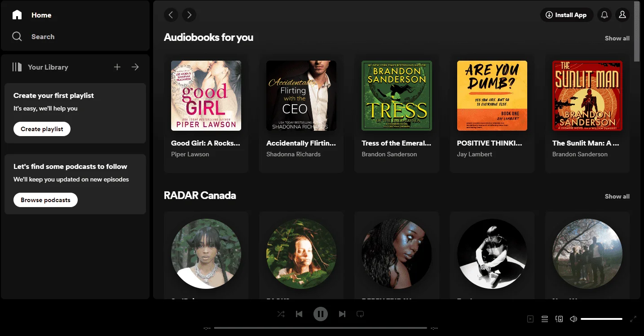Click the "RADAR Canada" section heading
The image size is (644, 336).
tap(200, 195)
